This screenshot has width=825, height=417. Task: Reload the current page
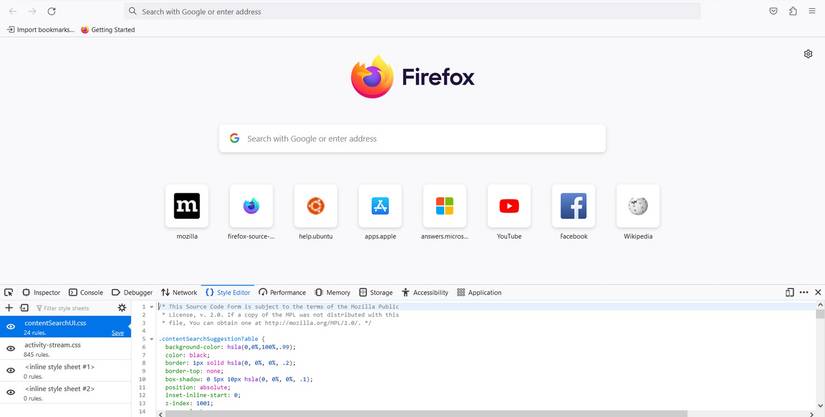pos(52,11)
